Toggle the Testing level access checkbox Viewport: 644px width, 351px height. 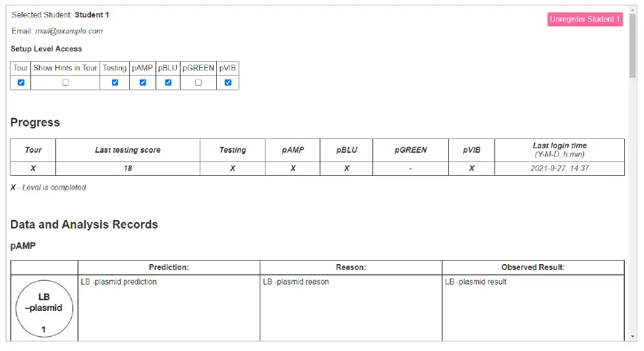[115, 82]
